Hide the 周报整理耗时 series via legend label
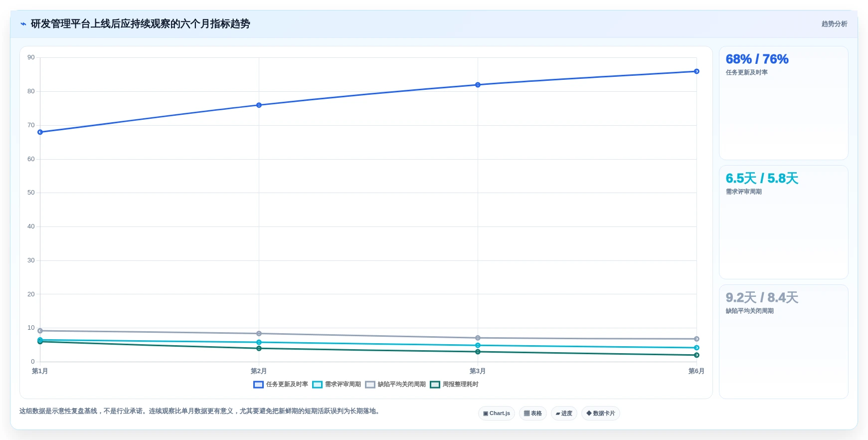Screen dimensions: 868x440 (x=460, y=385)
